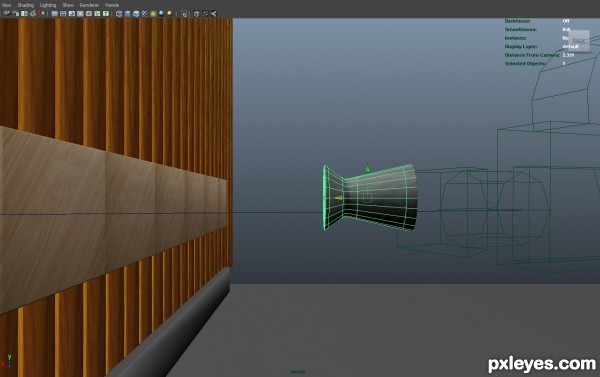Image resolution: width=600 pixels, height=377 pixels.
Task: Click Use All Lights sphere icon
Action: (x=161, y=14)
